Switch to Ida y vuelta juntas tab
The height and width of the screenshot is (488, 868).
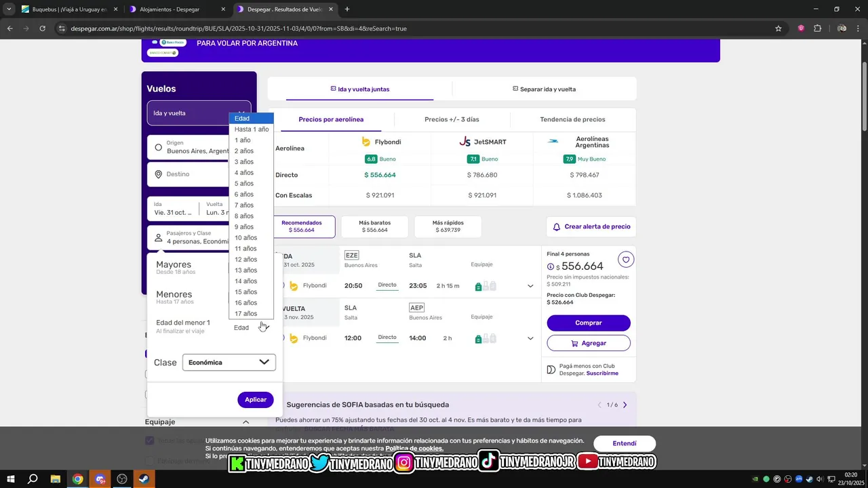click(360, 89)
